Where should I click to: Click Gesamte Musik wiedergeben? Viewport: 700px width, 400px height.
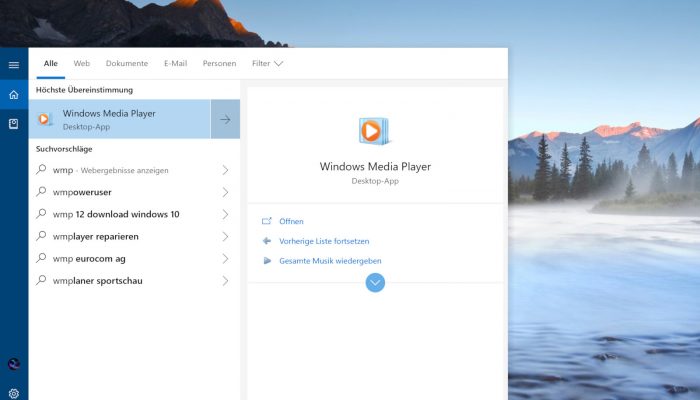(330, 261)
